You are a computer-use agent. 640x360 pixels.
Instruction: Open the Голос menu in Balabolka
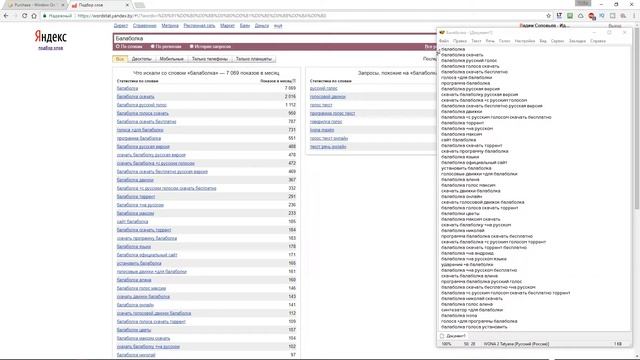pos(504,41)
